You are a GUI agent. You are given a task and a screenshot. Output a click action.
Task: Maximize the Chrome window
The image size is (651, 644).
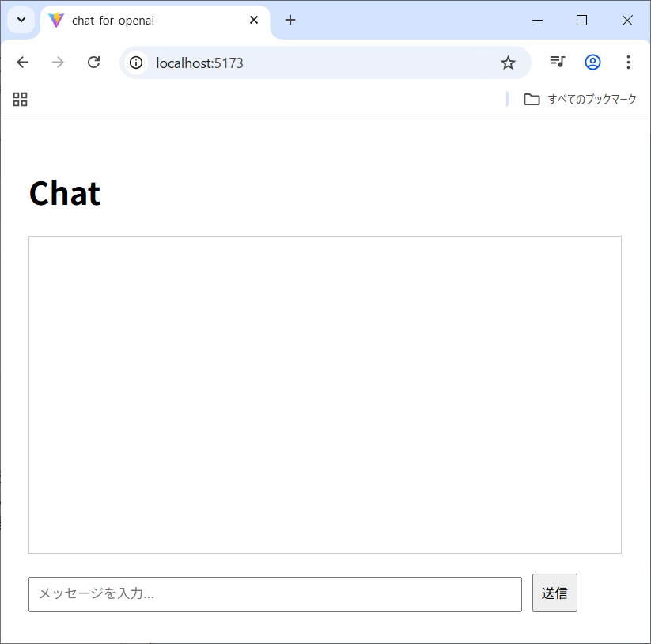click(x=582, y=21)
